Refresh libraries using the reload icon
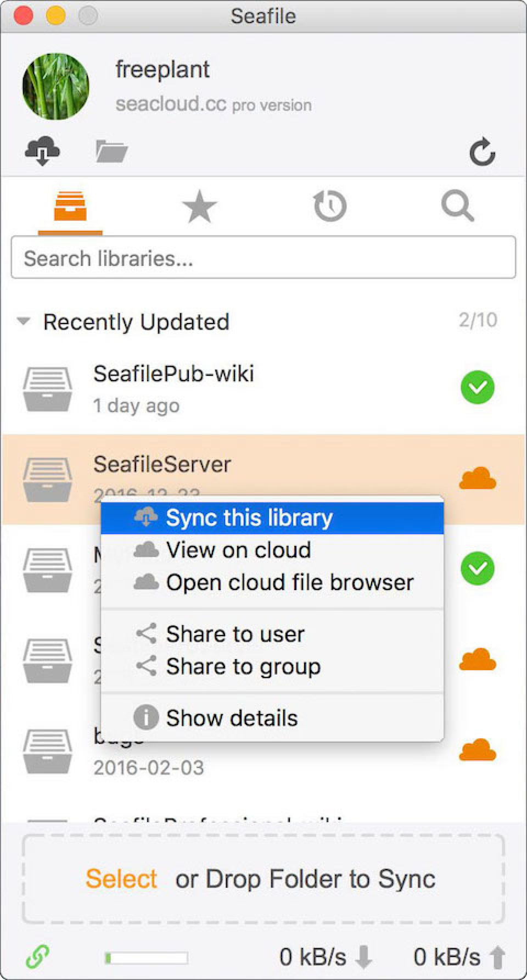The image size is (527, 980). [x=483, y=152]
